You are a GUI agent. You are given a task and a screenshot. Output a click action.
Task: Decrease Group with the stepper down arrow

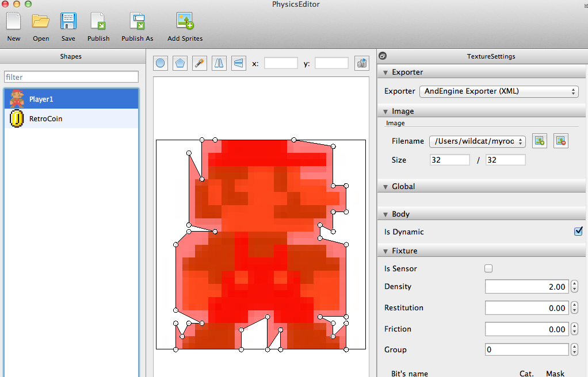(x=575, y=353)
